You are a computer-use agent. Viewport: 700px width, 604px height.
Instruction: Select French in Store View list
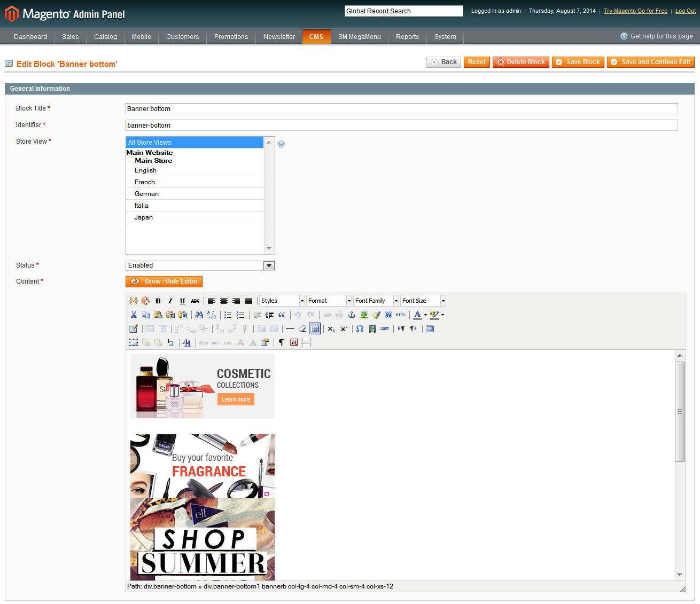click(x=195, y=182)
